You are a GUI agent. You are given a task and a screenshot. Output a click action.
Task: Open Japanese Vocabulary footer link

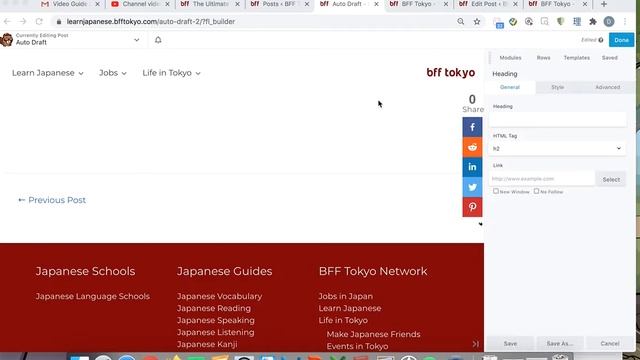tap(220, 296)
